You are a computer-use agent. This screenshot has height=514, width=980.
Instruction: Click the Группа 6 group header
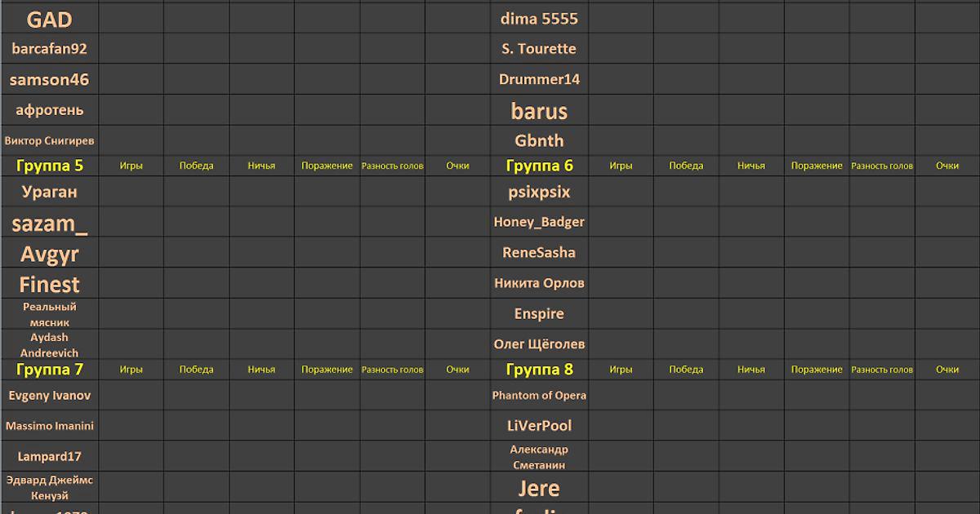539,166
